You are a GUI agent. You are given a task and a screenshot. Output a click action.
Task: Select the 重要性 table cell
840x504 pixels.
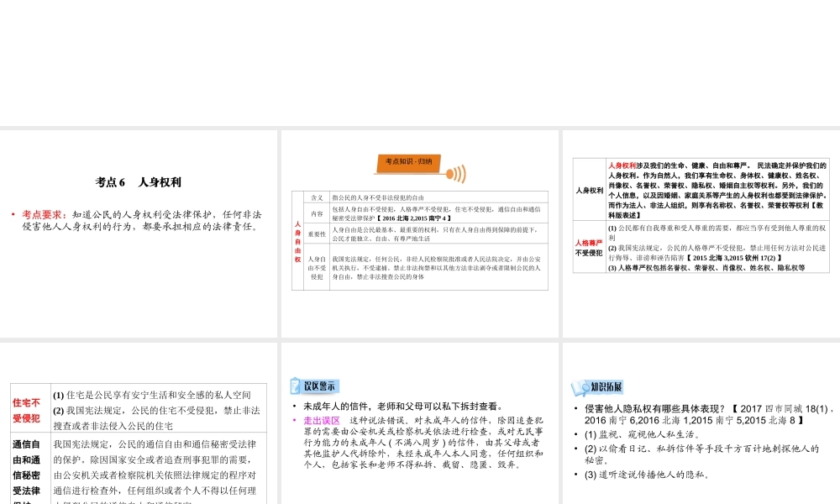317,234
